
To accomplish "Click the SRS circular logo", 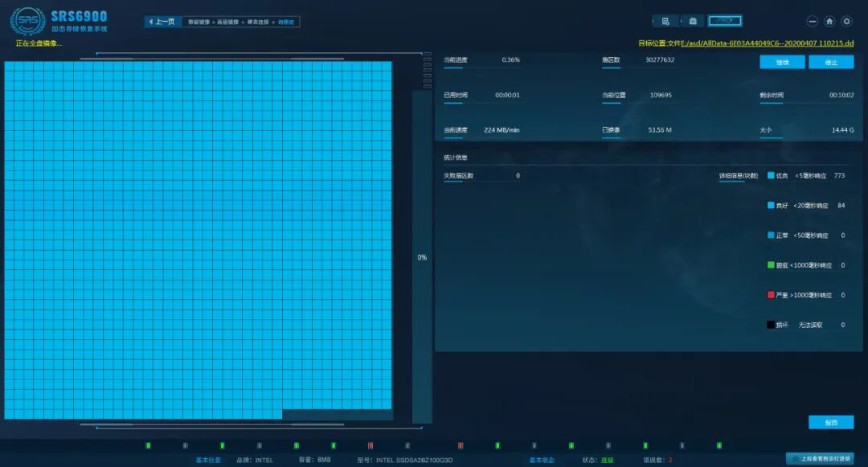I will [27, 21].
